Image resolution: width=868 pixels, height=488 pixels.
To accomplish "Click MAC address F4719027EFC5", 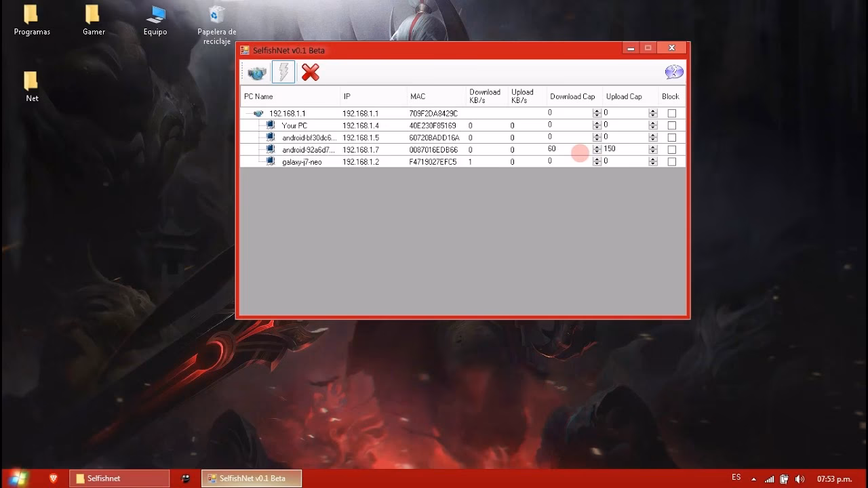I will pos(433,161).
